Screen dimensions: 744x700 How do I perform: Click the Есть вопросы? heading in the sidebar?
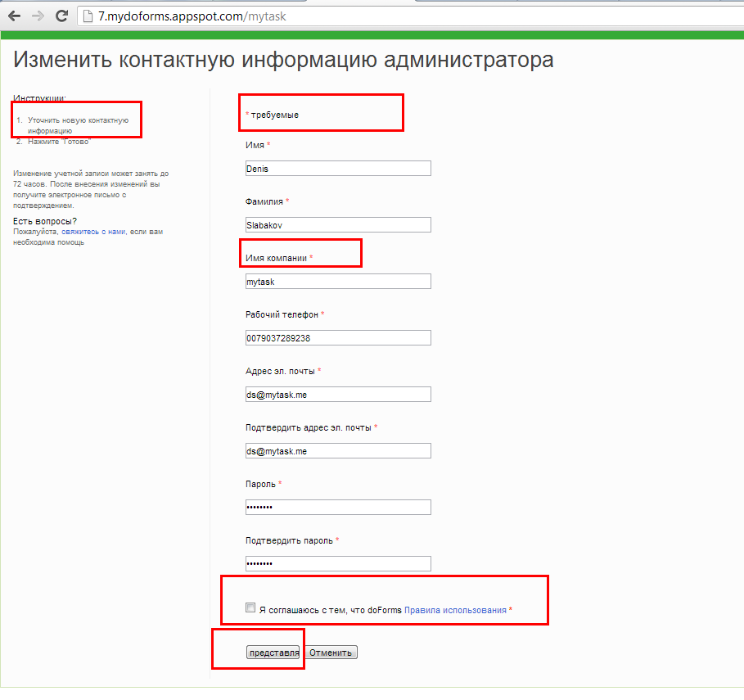[45, 221]
